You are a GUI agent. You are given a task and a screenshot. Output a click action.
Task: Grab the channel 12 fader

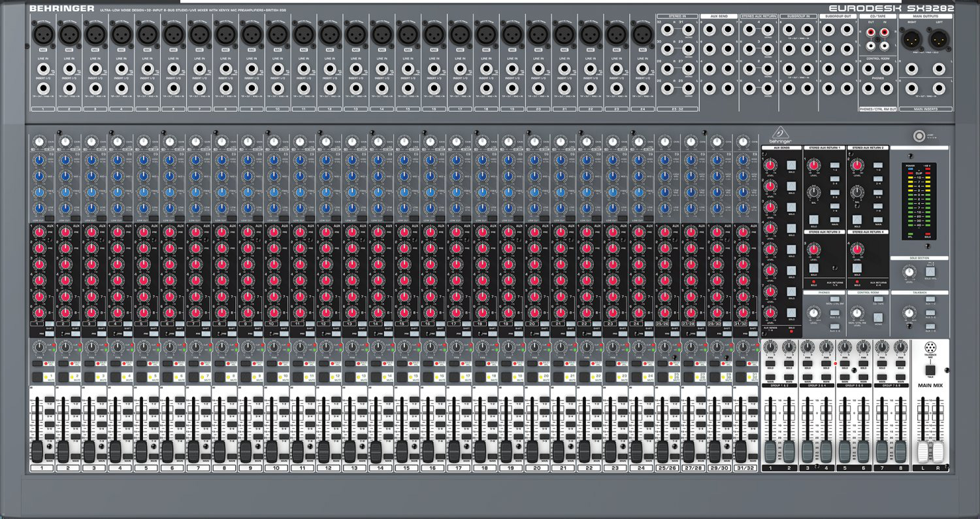point(325,452)
